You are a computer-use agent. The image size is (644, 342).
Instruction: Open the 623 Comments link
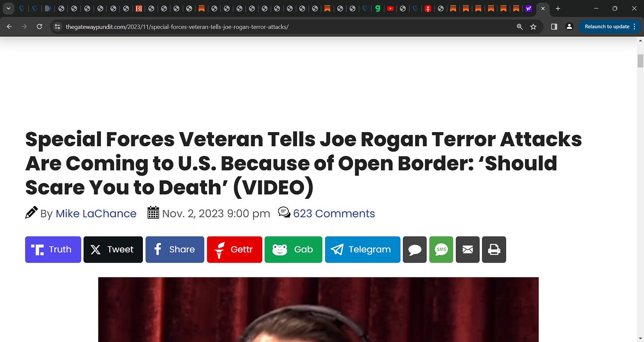(x=334, y=213)
